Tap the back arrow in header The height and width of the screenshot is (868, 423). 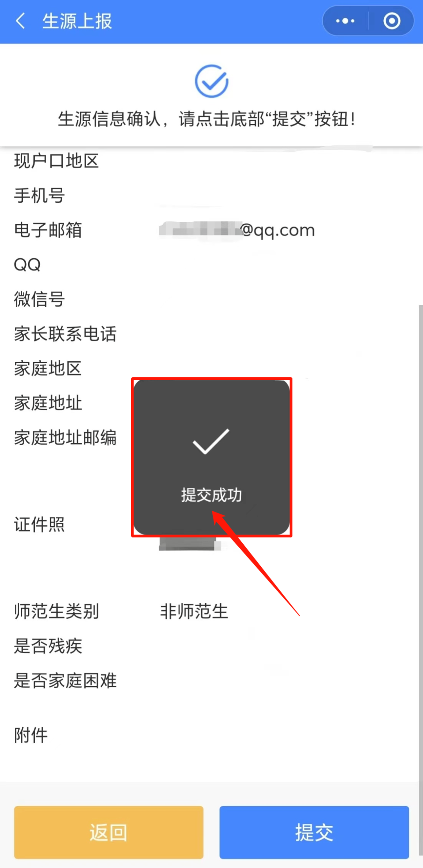click(20, 21)
